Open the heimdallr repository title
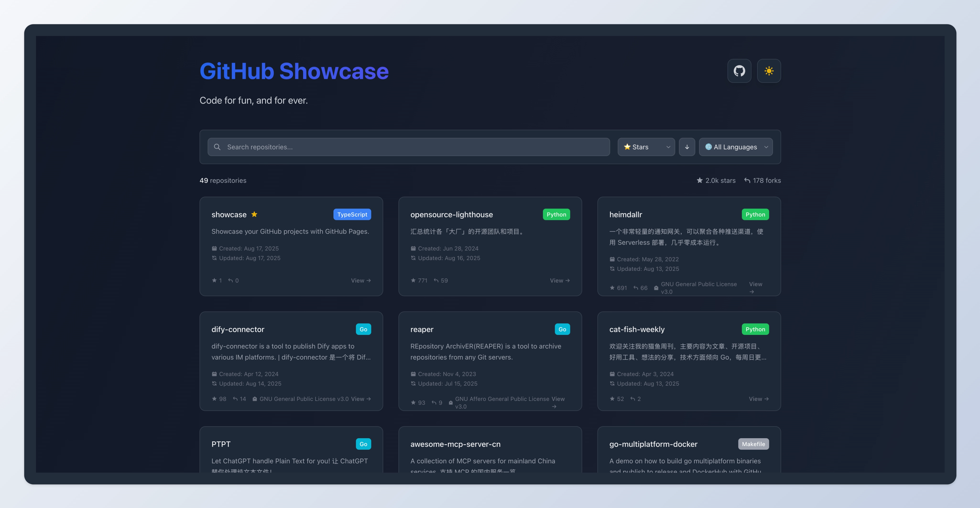This screenshot has height=508, width=980. (x=626, y=215)
